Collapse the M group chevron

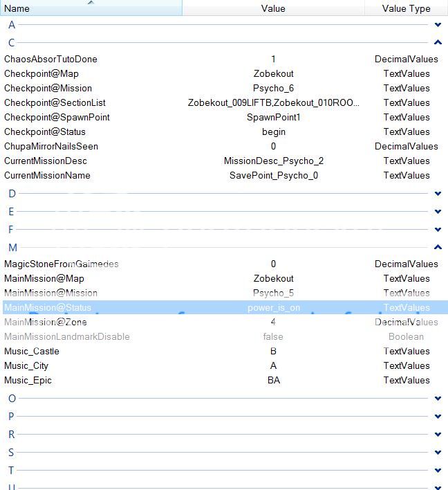(x=438, y=247)
